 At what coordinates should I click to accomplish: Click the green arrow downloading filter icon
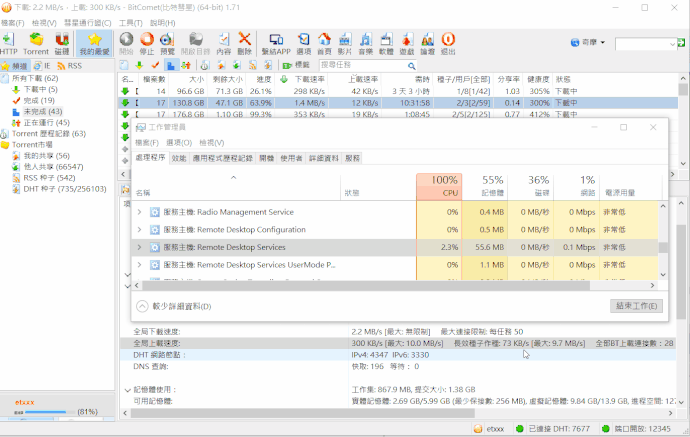click(x=139, y=66)
